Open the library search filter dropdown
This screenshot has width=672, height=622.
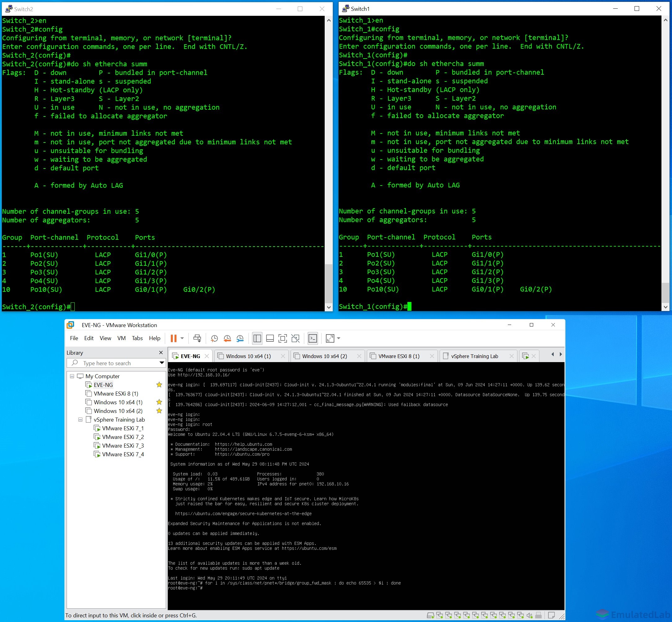pos(162,363)
